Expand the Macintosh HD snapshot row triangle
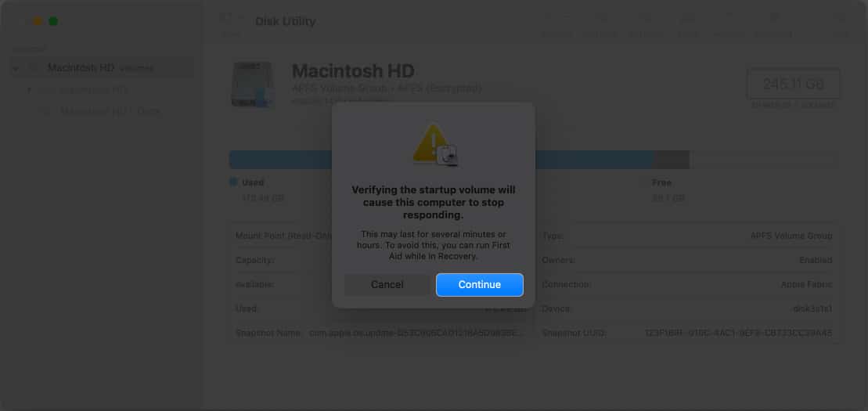Screen dimensions: 868x411 29,90
